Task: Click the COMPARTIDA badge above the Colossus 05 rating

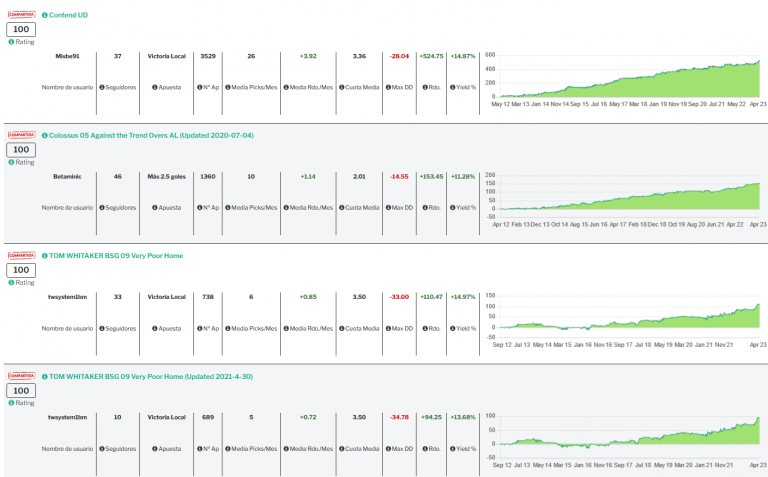Action: point(21,134)
